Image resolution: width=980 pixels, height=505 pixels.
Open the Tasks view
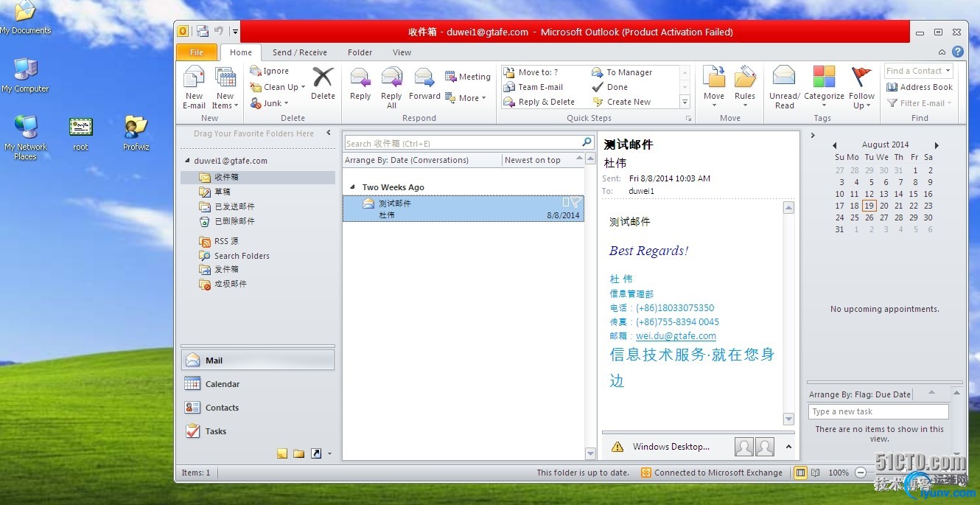[x=258, y=431]
